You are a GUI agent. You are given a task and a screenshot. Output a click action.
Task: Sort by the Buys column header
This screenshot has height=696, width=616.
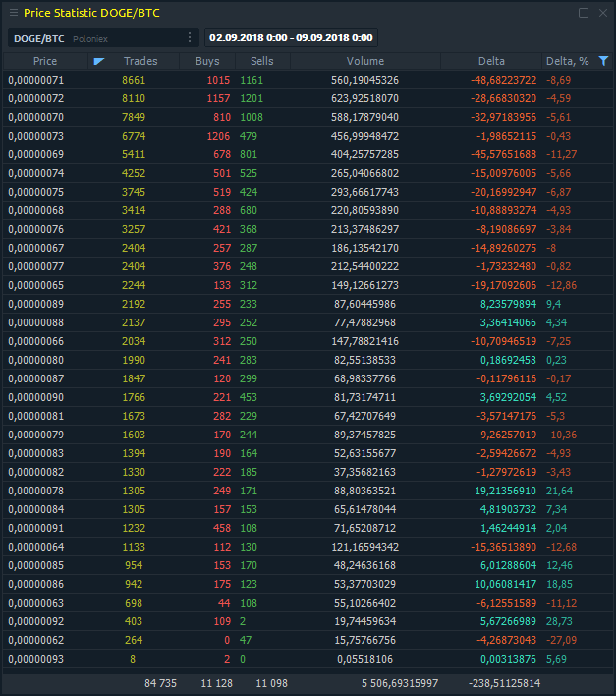[207, 61]
